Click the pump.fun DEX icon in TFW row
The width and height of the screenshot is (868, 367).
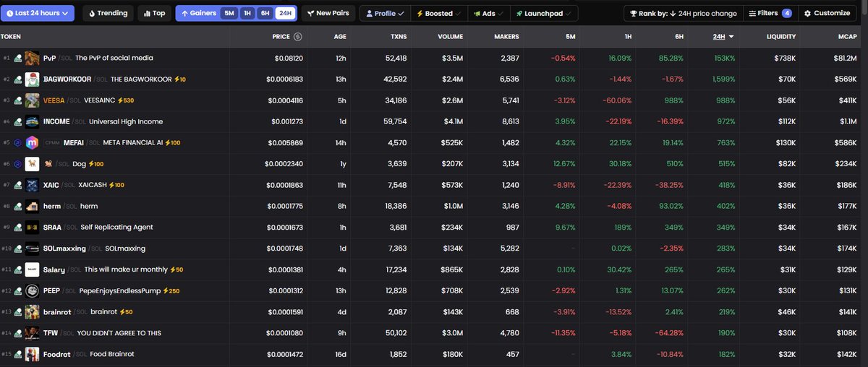pyautogui.click(x=18, y=333)
